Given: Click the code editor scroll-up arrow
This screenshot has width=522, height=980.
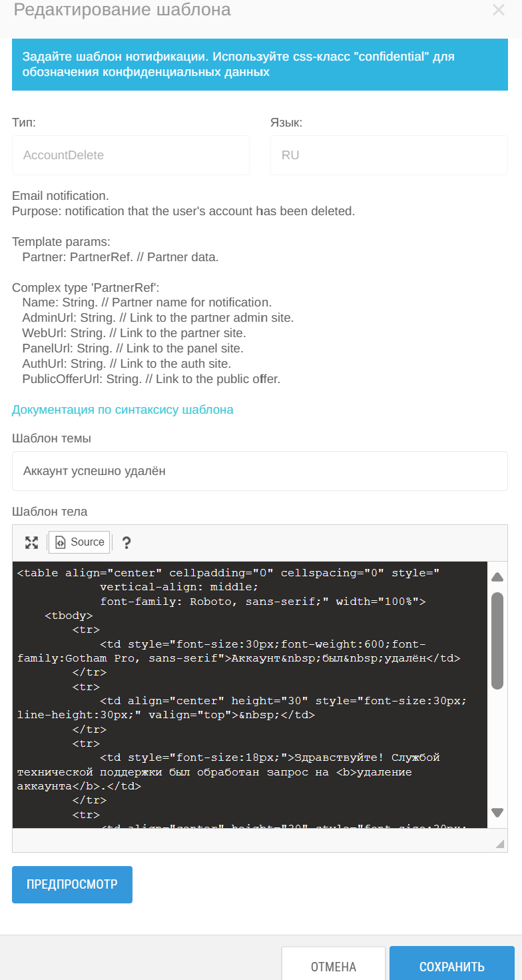Looking at the screenshot, I should click(x=497, y=577).
